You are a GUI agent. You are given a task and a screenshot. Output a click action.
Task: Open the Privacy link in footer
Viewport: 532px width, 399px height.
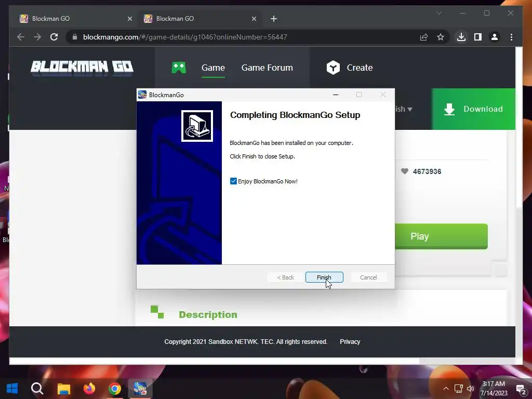pos(350,342)
